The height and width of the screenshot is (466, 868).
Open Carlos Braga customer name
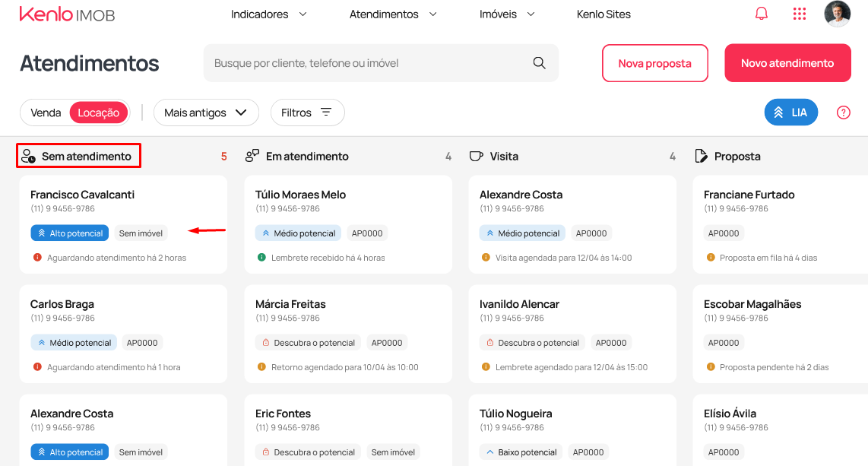[62, 304]
